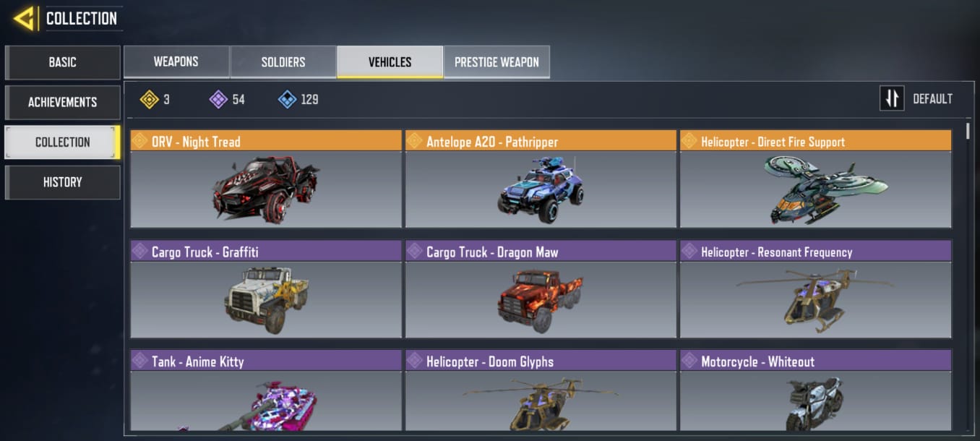
Task: Open the Prestige Weapon tab
Action: point(497,62)
